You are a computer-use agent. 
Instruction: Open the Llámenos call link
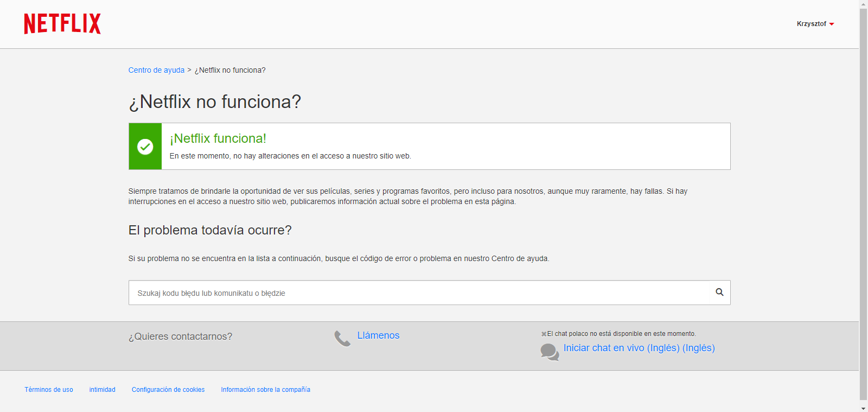[x=378, y=335]
